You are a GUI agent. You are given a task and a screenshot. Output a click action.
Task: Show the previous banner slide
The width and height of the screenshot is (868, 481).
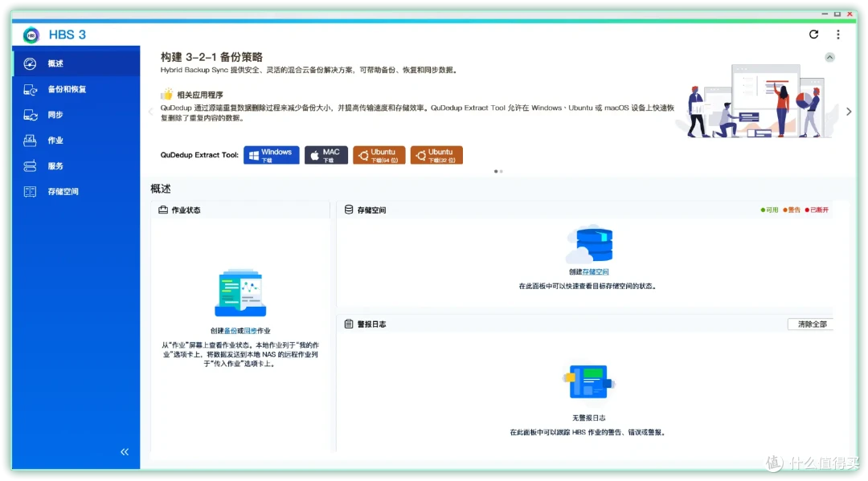pos(150,112)
